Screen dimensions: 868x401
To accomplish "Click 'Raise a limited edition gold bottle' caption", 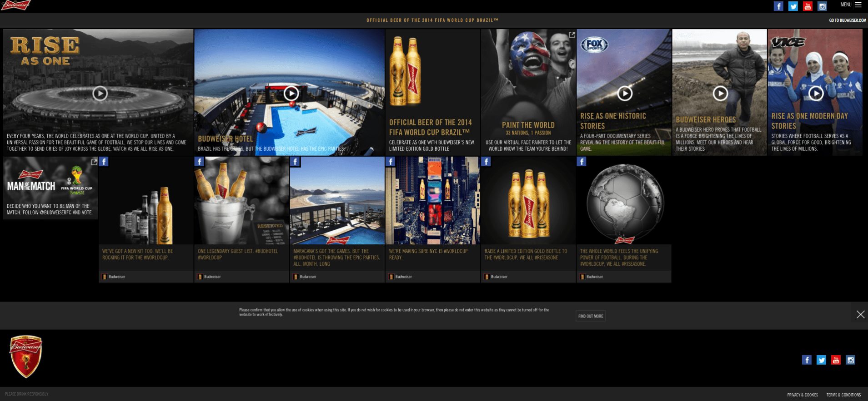I will tap(526, 254).
